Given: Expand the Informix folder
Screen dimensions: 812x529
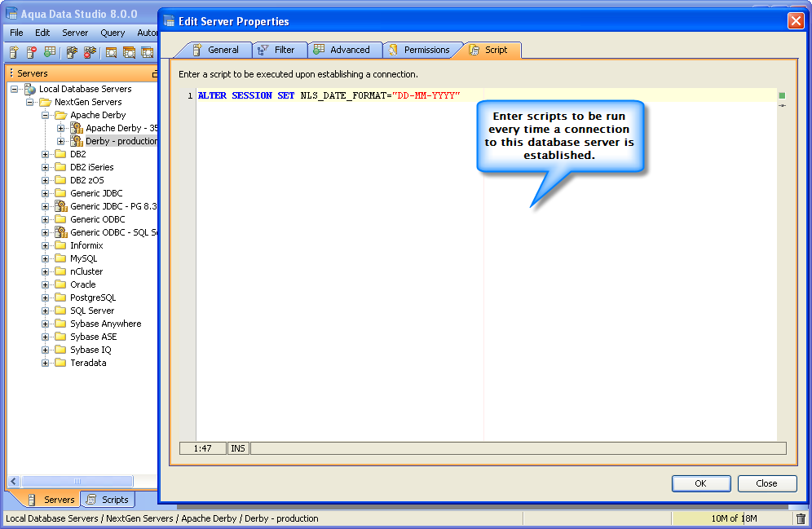Looking at the screenshot, I should coord(46,245).
